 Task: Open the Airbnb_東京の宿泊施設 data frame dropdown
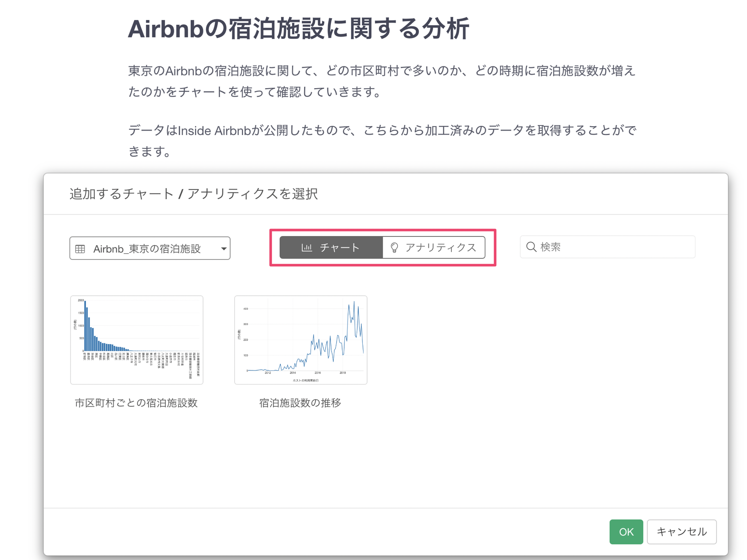[x=150, y=248]
